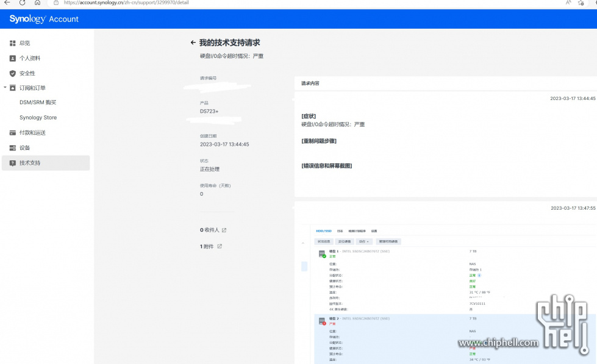
Task: Go to Synology Store in the sidebar
Action: click(x=38, y=118)
